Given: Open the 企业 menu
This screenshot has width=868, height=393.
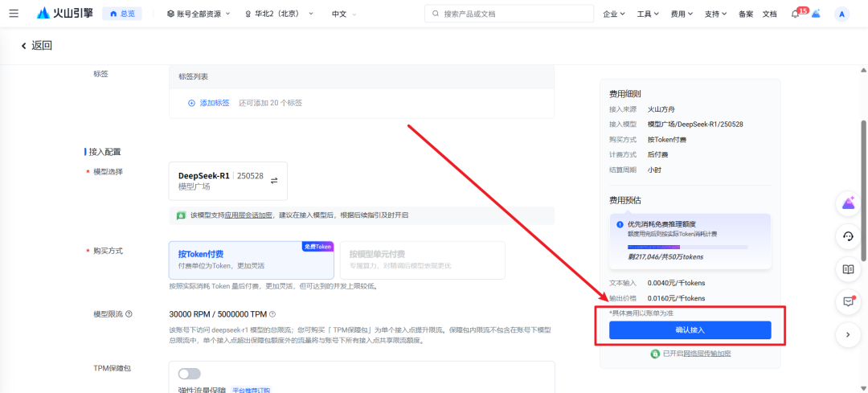Looking at the screenshot, I should pyautogui.click(x=614, y=14).
